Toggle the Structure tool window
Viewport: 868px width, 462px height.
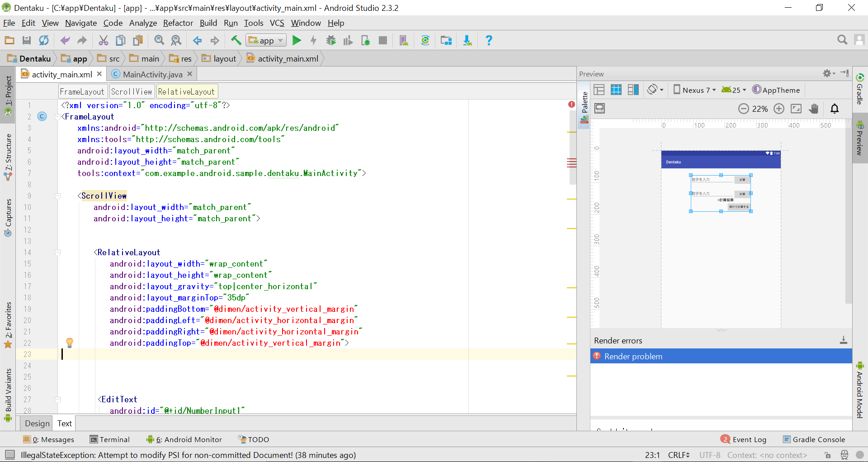click(8, 156)
